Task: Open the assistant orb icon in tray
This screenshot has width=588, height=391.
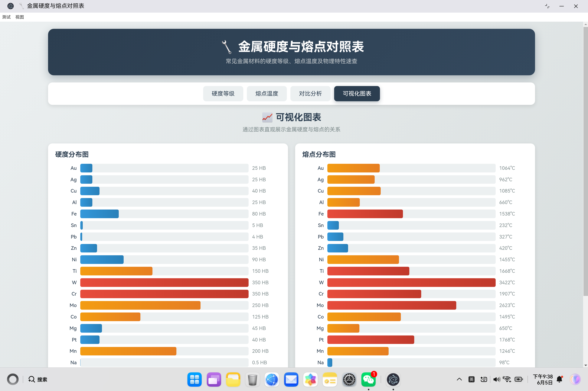Action: coord(575,379)
